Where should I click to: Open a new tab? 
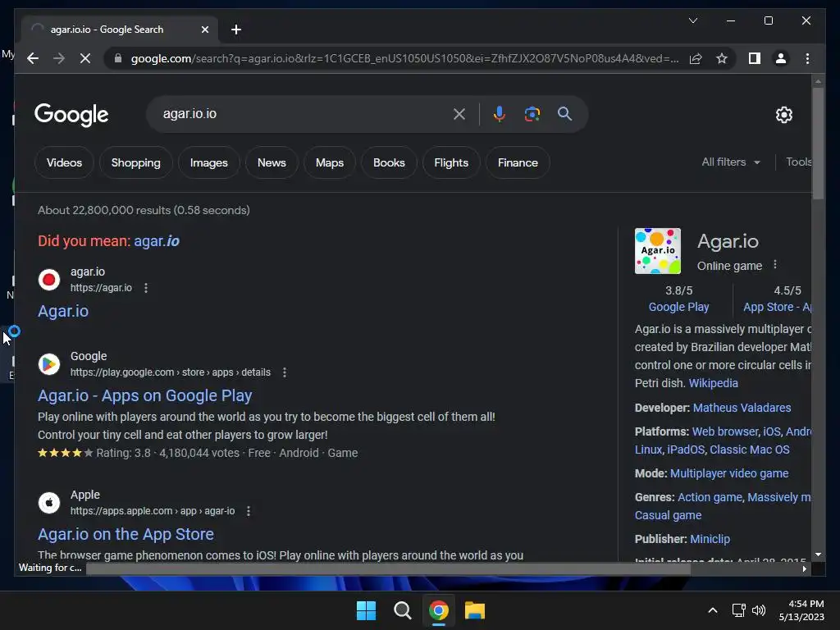[236, 30]
